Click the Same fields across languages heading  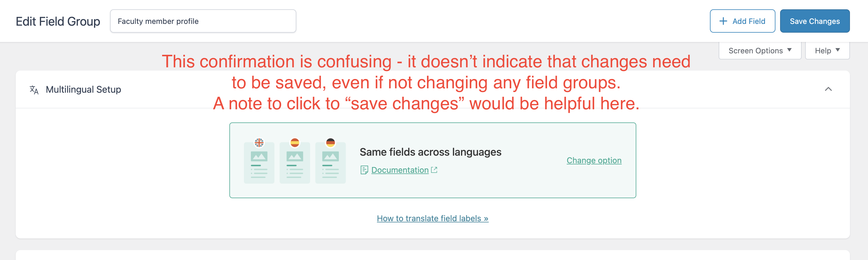pyautogui.click(x=430, y=152)
